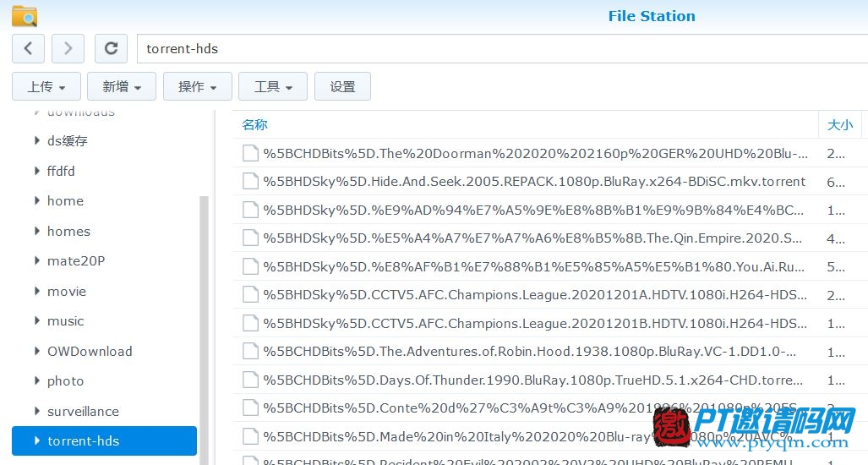This screenshot has width=868, height=465.
Task: Click the file icon of Made in Italy torrent
Action: (250, 436)
